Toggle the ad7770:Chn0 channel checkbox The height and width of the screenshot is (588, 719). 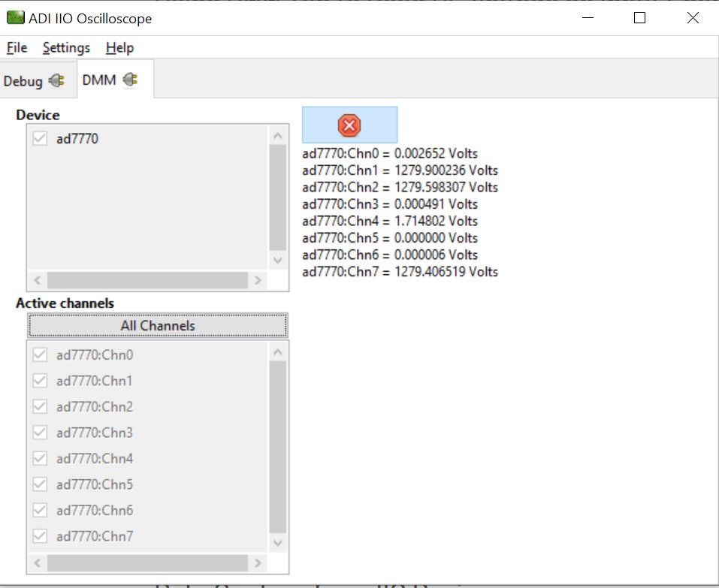pos(40,354)
